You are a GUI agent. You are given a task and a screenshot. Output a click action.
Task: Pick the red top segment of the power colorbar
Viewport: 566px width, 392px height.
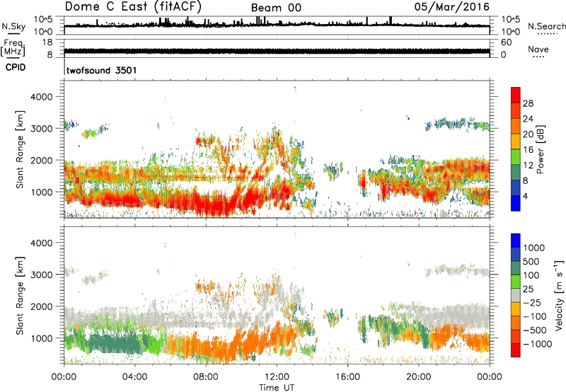(516, 95)
